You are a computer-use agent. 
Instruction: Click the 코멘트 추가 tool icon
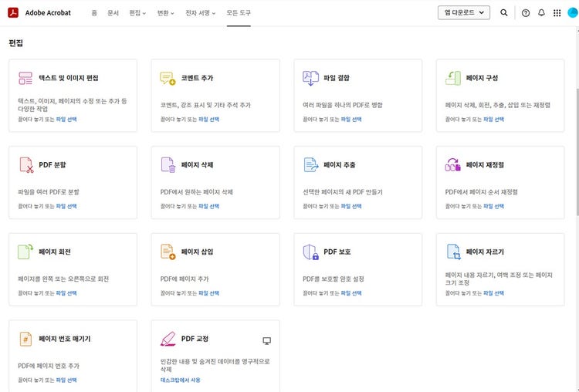point(168,78)
